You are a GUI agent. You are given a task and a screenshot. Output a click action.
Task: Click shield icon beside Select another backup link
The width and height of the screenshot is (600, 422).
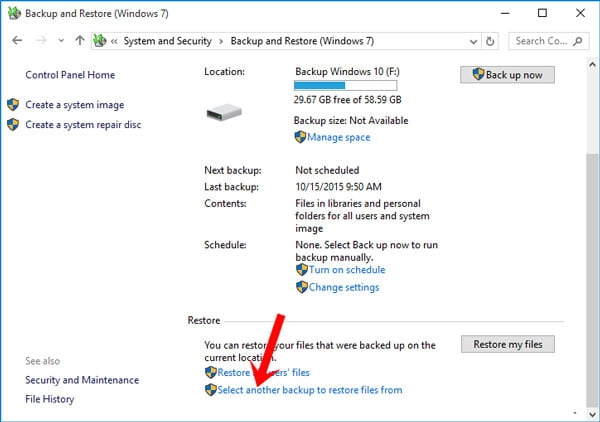tap(211, 390)
